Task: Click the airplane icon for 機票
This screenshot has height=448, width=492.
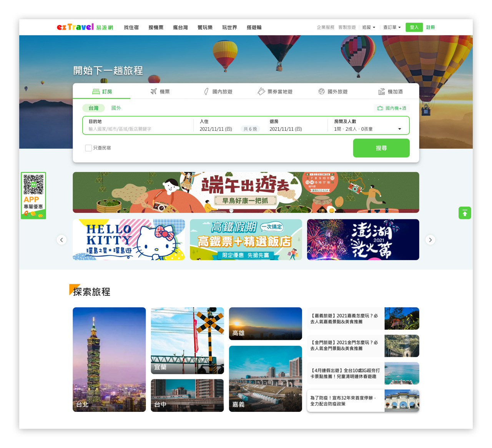Action: click(x=153, y=91)
